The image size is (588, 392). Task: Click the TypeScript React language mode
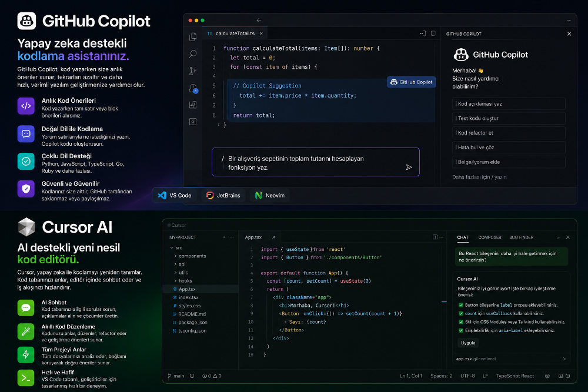point(515,376)
